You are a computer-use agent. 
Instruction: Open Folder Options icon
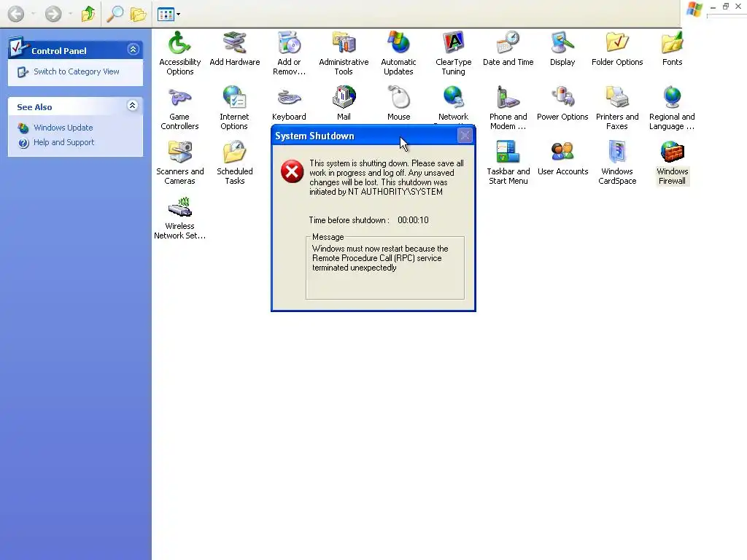coord(617,49)
